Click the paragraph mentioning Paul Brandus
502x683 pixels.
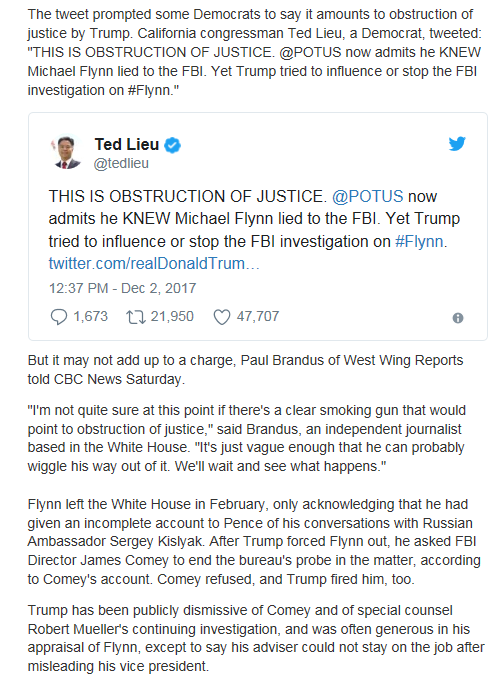pos(245,370)
